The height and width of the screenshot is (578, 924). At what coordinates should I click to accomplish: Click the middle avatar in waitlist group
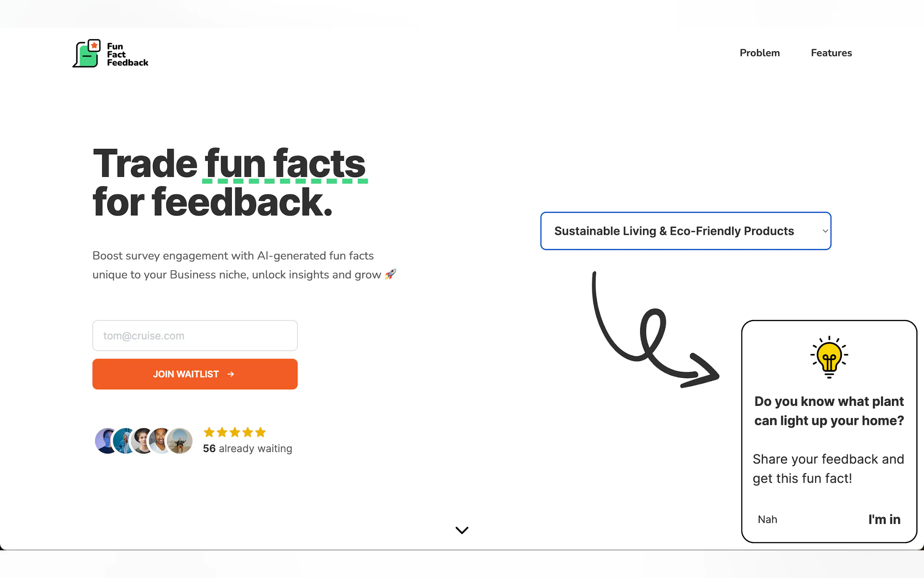coord(144,441)
